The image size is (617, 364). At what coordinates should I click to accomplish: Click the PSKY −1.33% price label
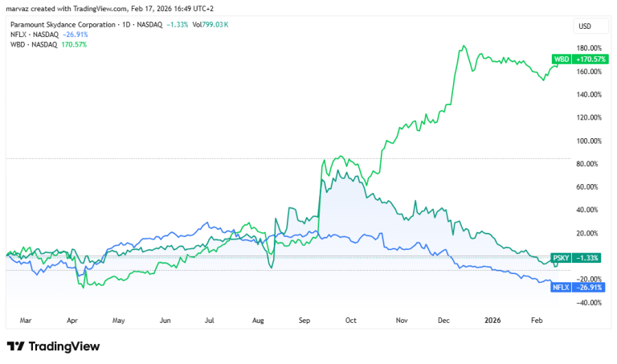576,258
